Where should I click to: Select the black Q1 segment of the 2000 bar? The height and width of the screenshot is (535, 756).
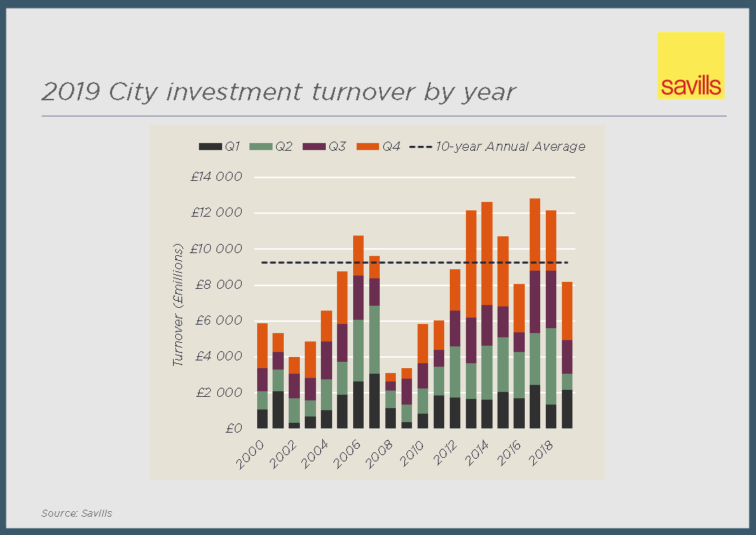(x=262, y=419)
